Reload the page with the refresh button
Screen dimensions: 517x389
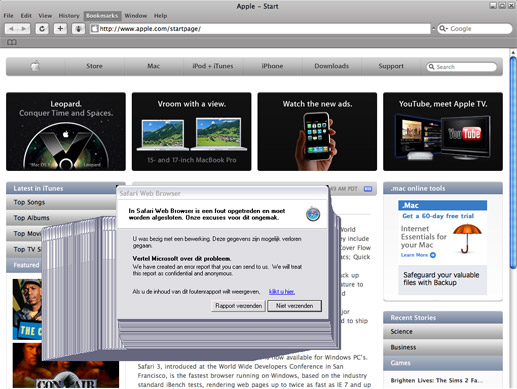42,29
